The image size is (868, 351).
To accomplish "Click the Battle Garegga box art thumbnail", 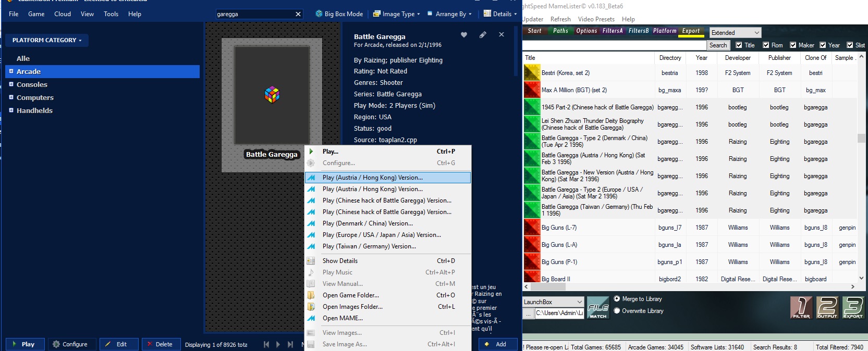I will point(272,95).
